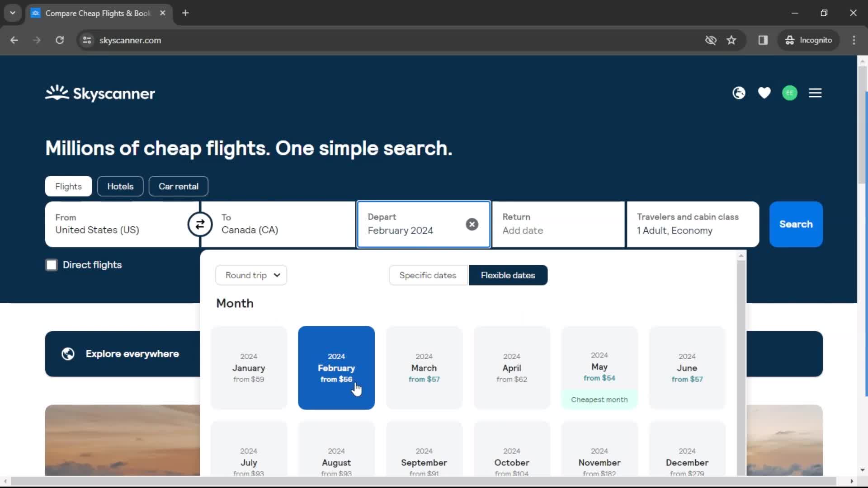Screen dimensions: 868x488
Task: Select the Flights tab
Action: click(x=67, y=186)
